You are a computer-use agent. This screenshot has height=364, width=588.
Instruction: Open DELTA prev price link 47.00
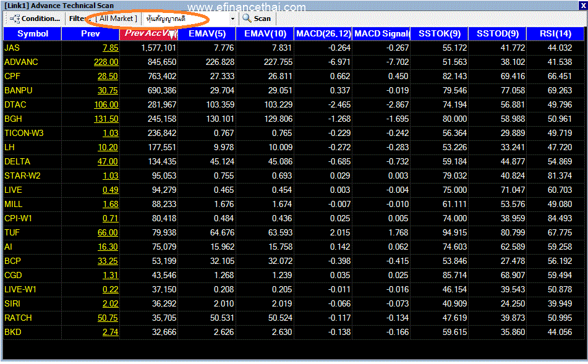pos(108,162)
